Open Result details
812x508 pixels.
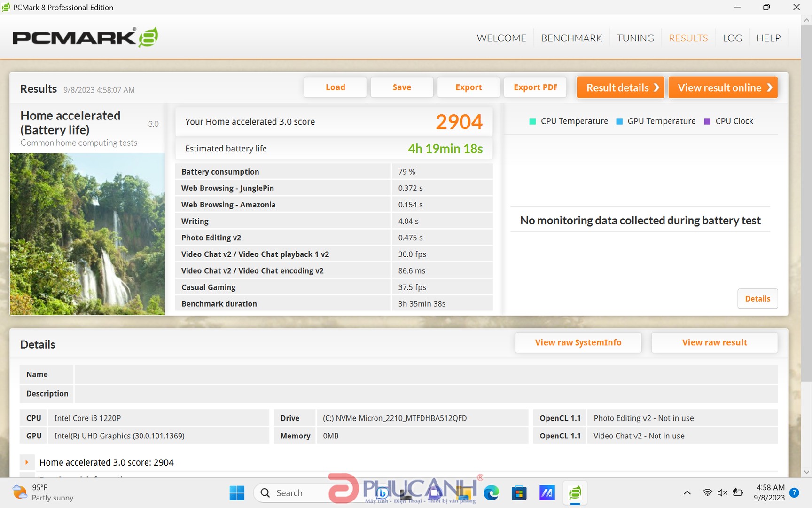(x=620, y=87)
